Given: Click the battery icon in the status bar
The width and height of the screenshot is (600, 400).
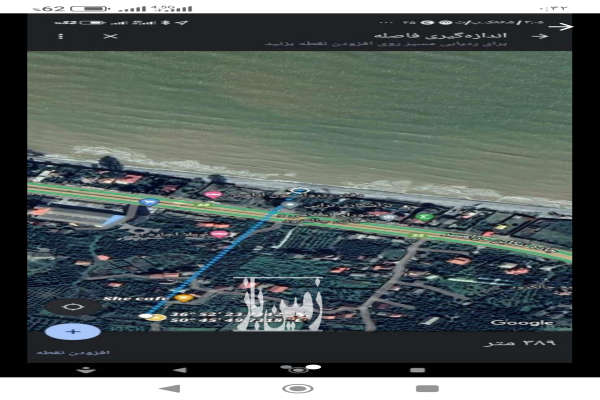Looking at the screenshot, I should point(89,8).
